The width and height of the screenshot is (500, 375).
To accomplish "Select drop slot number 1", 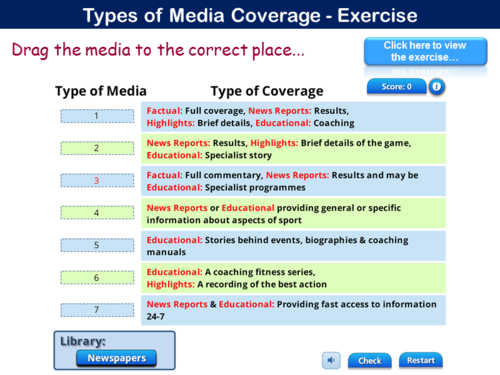I will [x=97, y=116].
